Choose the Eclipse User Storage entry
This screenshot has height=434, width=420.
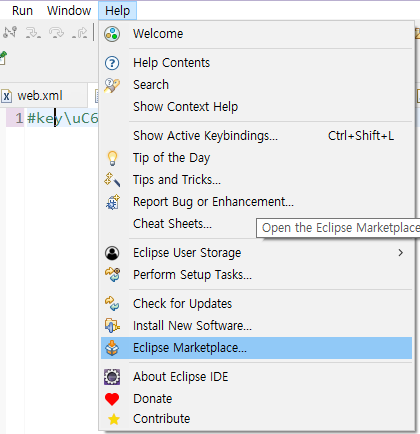coord(256,253)
